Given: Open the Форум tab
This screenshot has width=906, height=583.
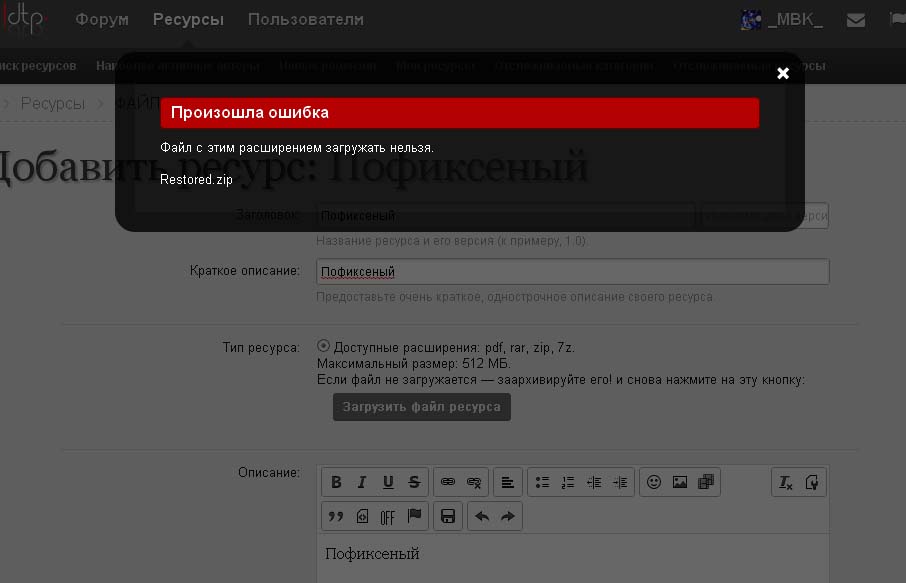Looking at the screenshot, I should click(x=102, y=20).
